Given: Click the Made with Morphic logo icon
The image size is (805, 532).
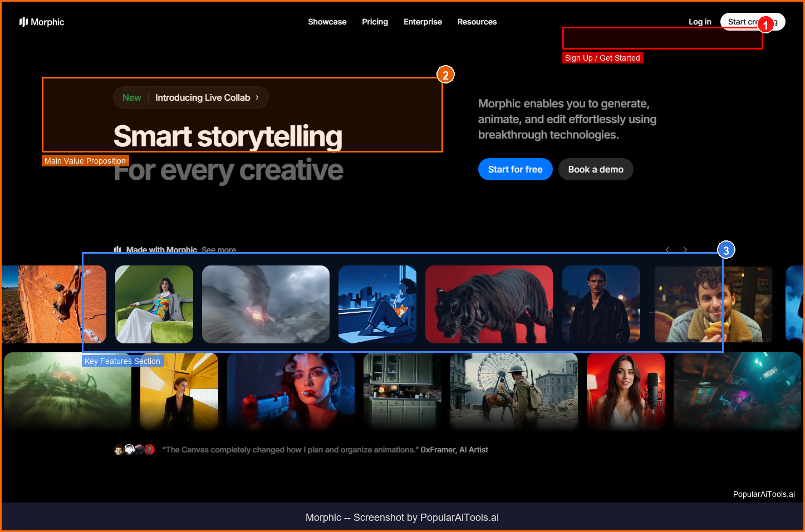Looking at the screenshot, I should click(117, 250).
